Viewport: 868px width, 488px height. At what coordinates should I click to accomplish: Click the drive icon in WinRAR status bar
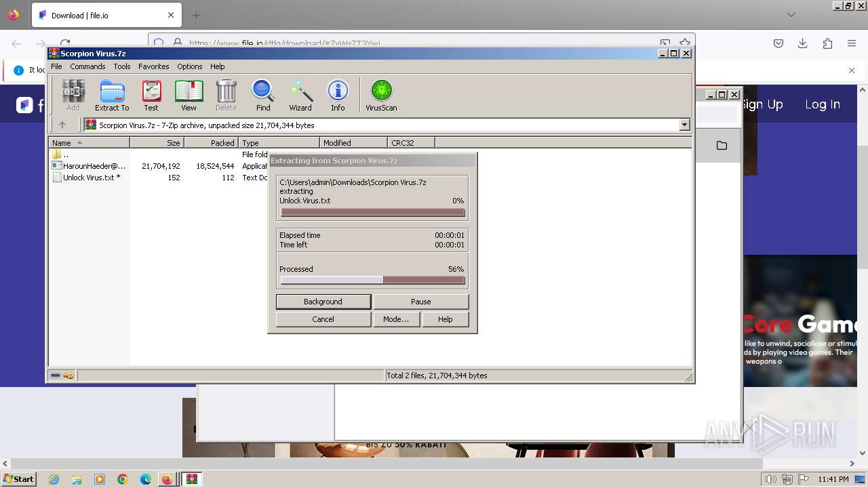[56, 375]
